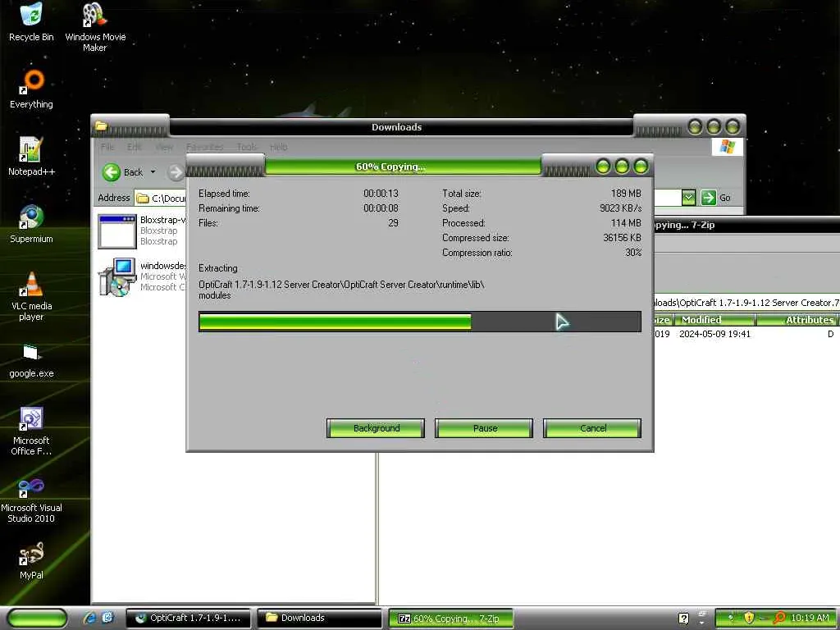Click the Total size value 189 MB
The height and width of the screenshot is (630, 840).
(x=626, y=193)
